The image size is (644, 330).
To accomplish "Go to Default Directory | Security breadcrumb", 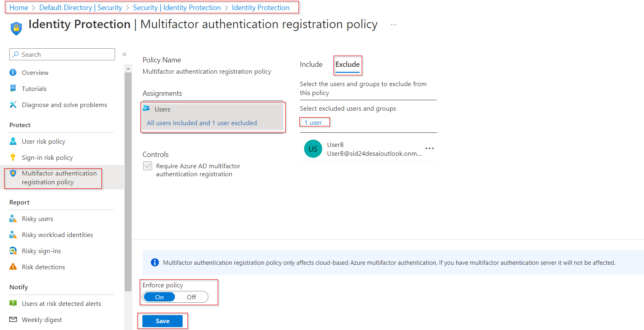I will (x=80, y=8).
